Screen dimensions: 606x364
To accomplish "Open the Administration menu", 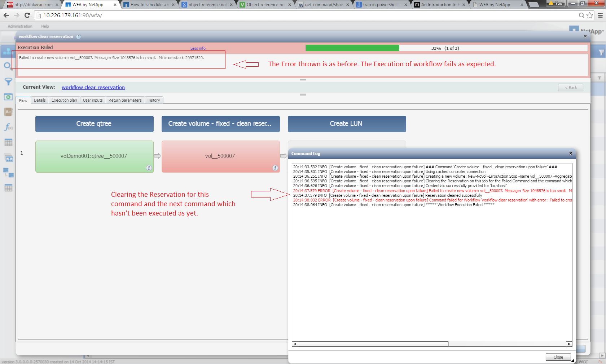I will pyautogui.click(x=20, y=26).
